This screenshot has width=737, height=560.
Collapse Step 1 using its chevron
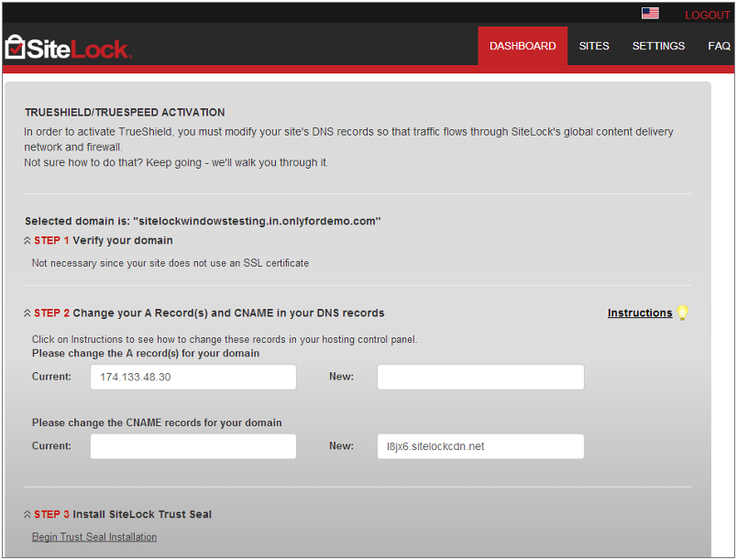[x=27, y=241]
